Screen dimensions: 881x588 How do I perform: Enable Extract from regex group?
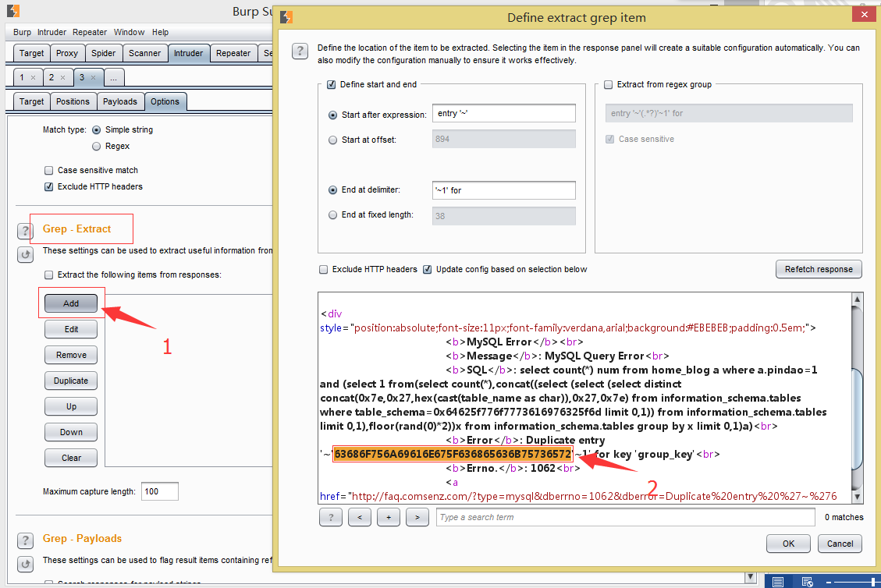tap(608, 84)
